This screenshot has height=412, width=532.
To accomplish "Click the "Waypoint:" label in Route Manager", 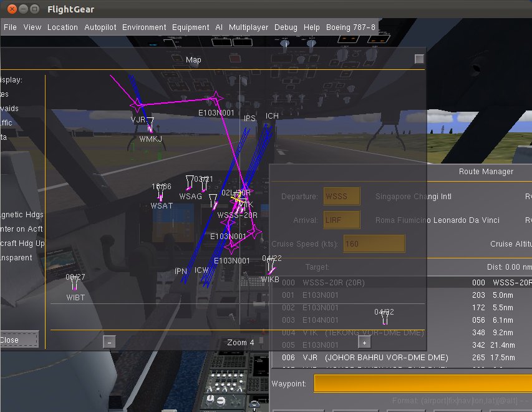I will (x=289, y=383).
